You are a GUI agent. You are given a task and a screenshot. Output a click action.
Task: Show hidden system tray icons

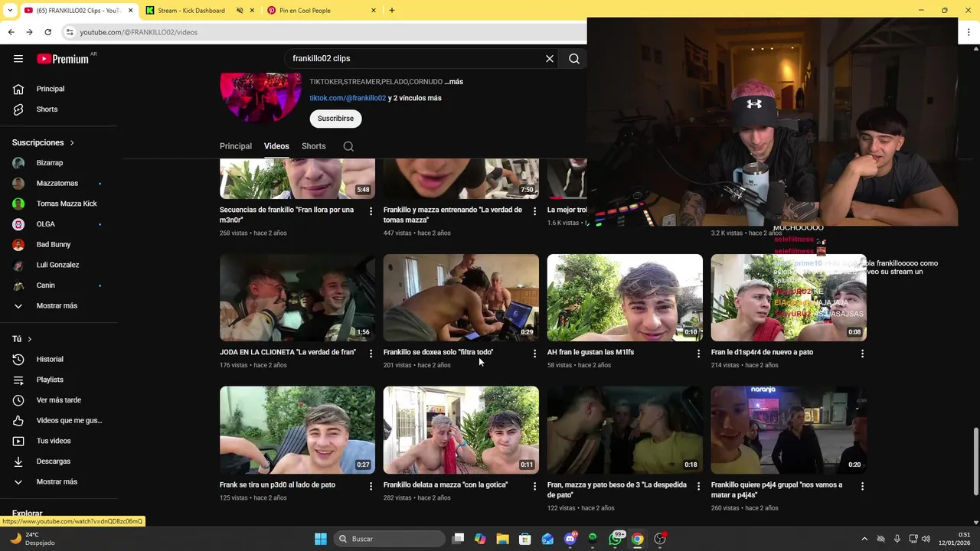(x=864, y=539)
